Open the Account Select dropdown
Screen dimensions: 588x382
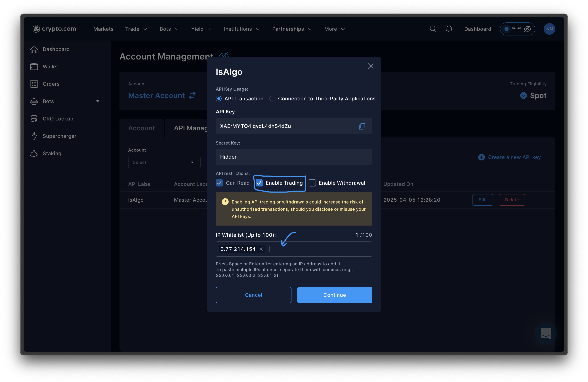point(164,162)
